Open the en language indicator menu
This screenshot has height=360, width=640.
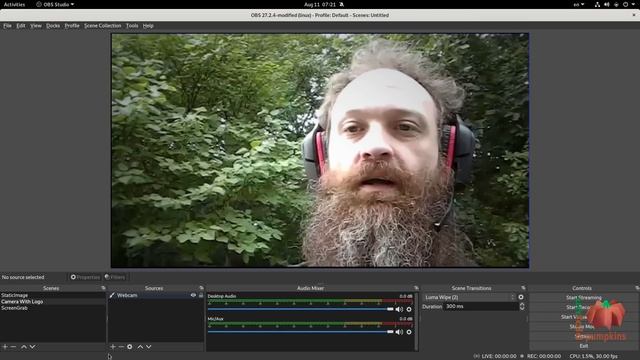coord(579,4)
